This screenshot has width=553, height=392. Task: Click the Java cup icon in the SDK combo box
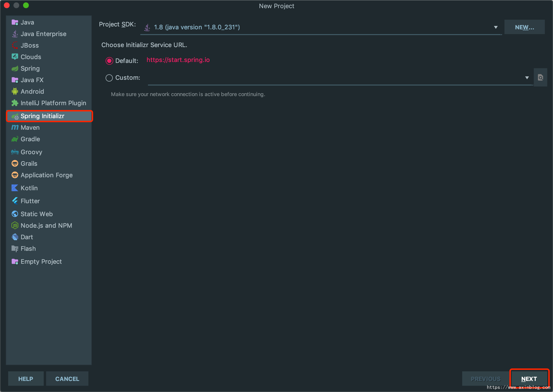(x=147, y=27)
